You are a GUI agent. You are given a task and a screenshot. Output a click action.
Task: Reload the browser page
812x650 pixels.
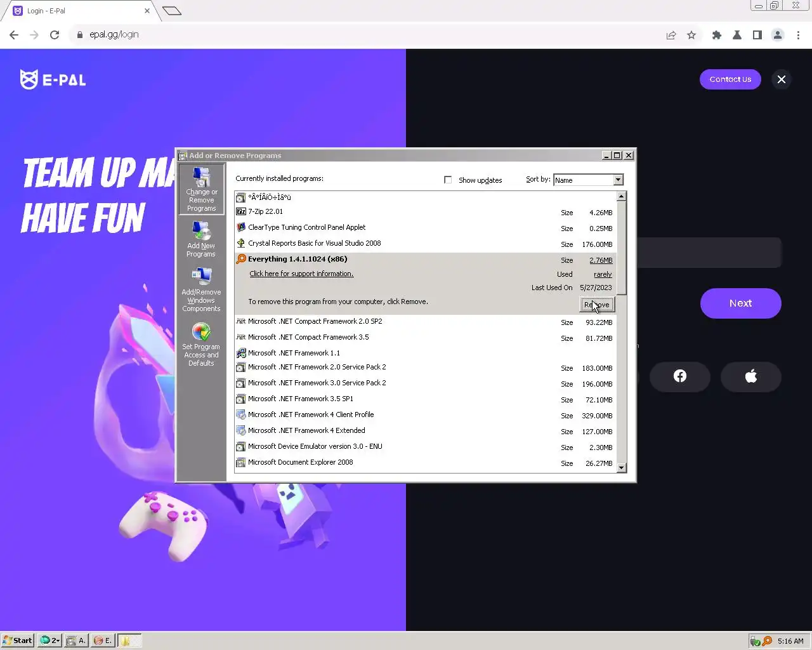coord(55,35)
